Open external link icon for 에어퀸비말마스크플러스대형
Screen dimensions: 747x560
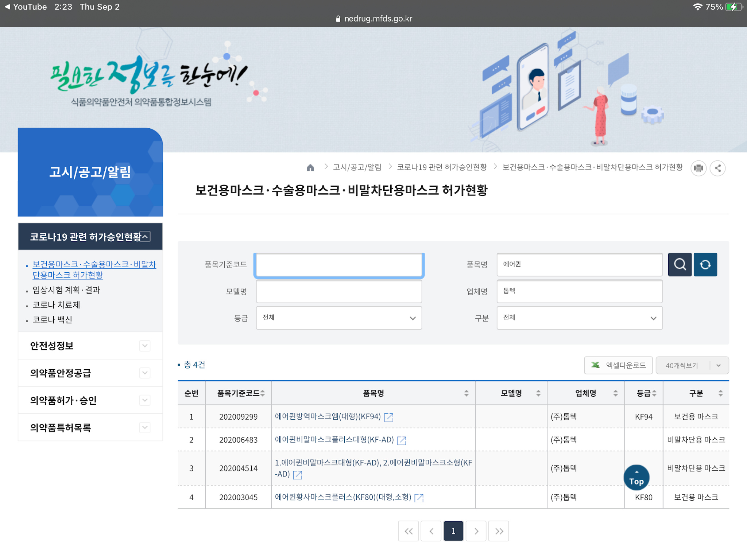coord(402,440)
